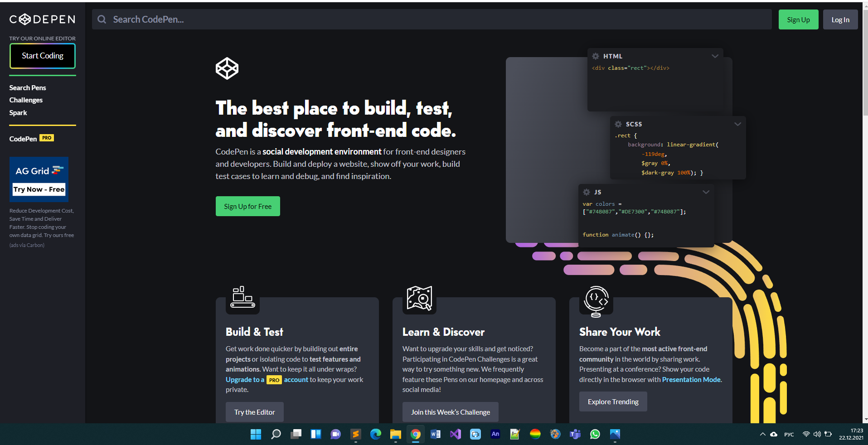Show hidden system tray icons

pyautogui.click(x=763, y=434)
